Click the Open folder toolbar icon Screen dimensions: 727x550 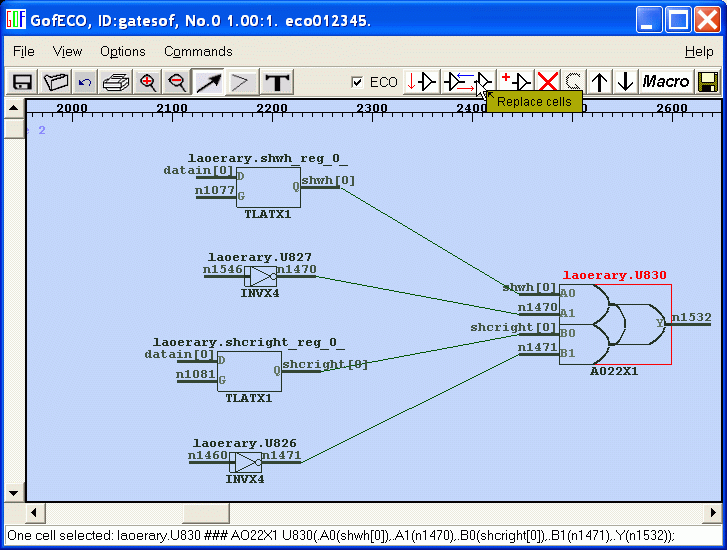[55, 83]
